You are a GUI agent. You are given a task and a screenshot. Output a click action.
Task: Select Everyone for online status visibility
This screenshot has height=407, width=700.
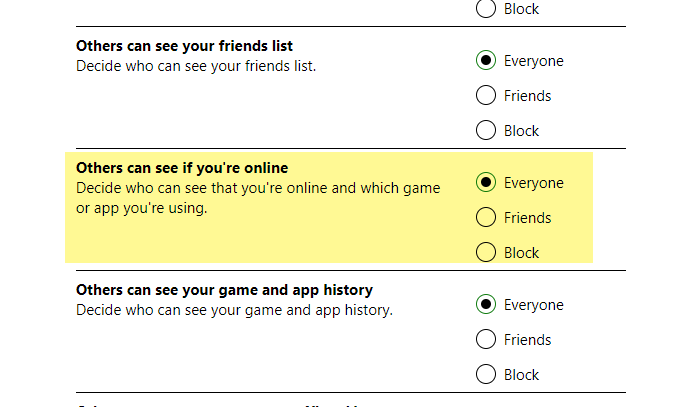tap(486, 183)
